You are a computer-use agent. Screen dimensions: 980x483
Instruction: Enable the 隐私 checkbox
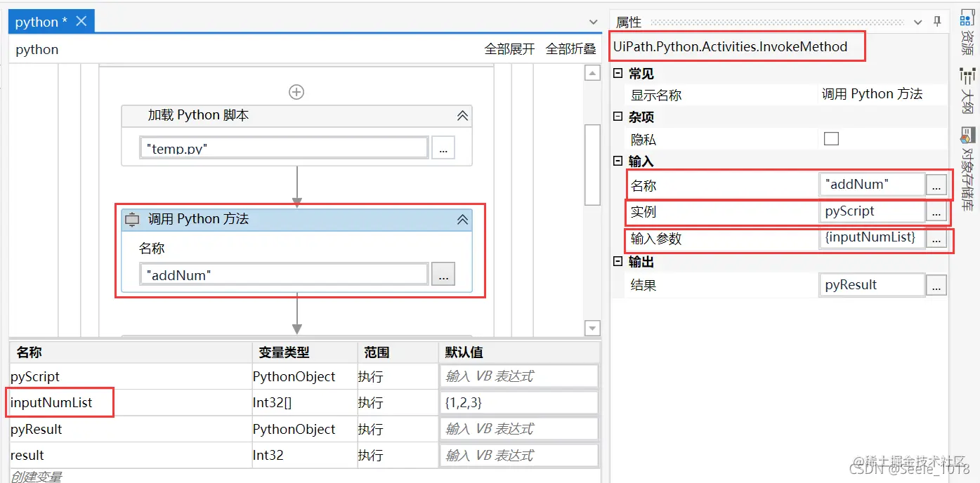click(x=831, y=138)
